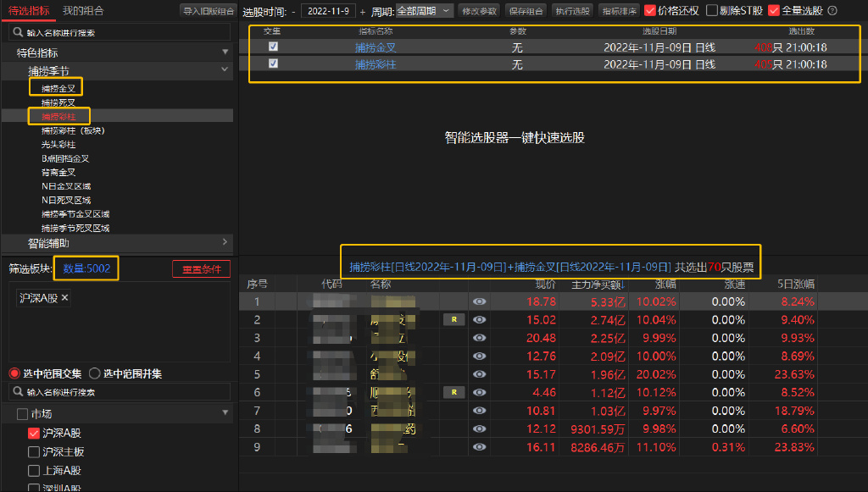This screenshot has height=492, width=868.
Task: Click the eye icon in result row 5
Action: click(x=480, y=374)
